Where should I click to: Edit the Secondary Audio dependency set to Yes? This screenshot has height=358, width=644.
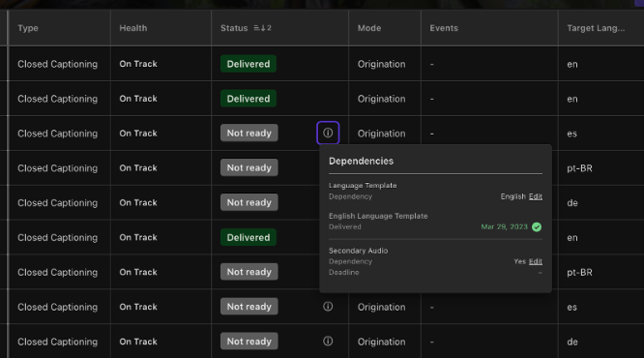(535, 261)
